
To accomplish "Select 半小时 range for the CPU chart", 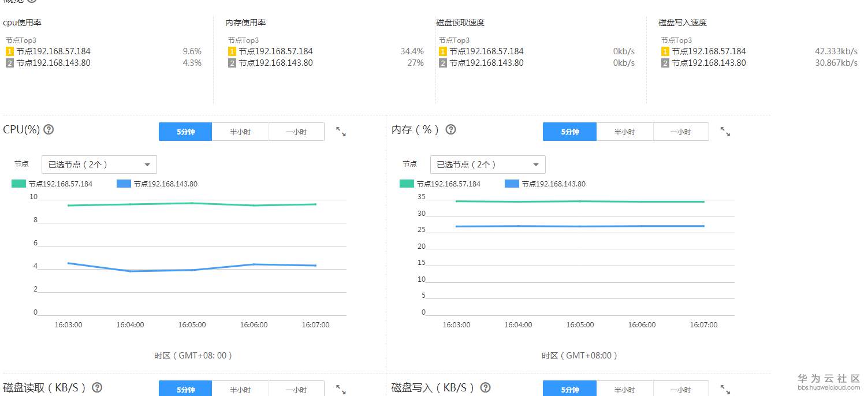I will [240, 132].
